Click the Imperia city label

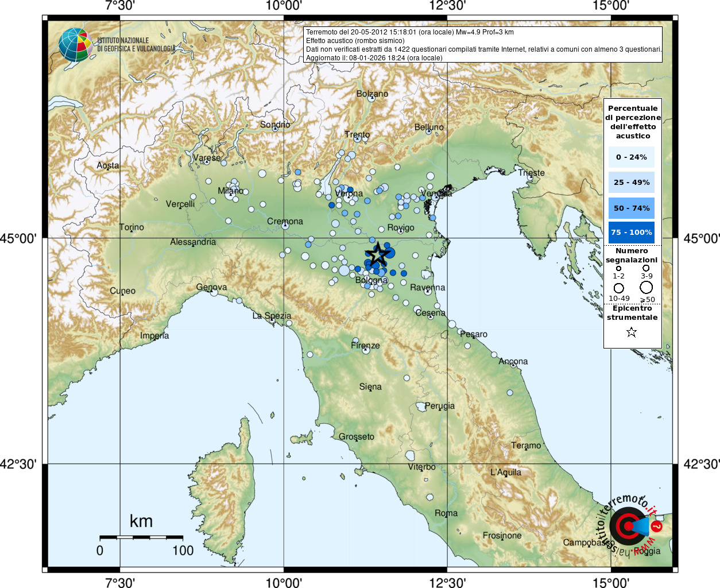coord(154,335)
